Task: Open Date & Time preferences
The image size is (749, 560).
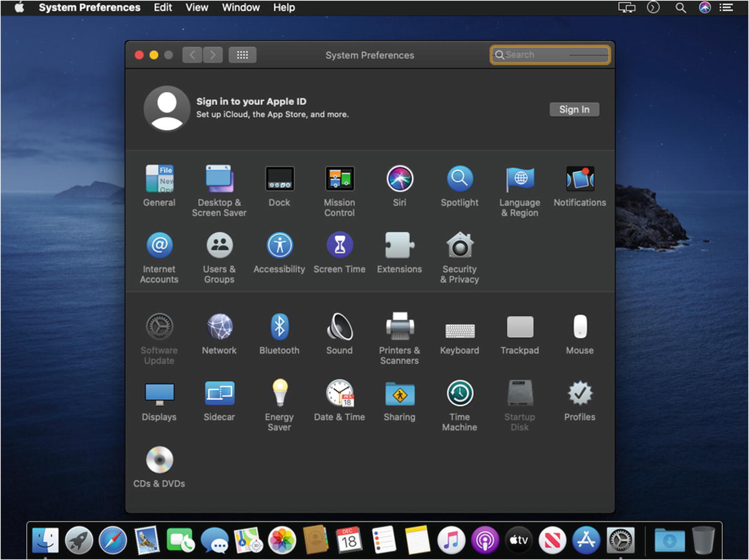Action: 340,393
